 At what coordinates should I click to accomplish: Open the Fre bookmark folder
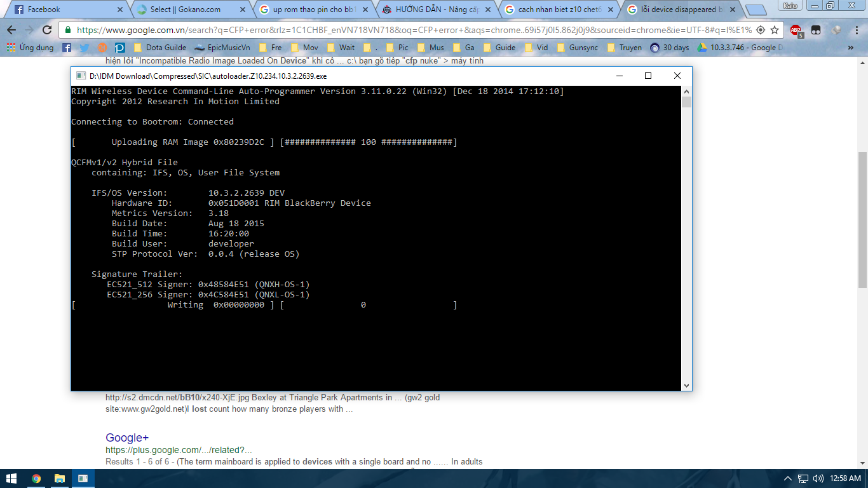pyautogui.click(x=269, y=48)
